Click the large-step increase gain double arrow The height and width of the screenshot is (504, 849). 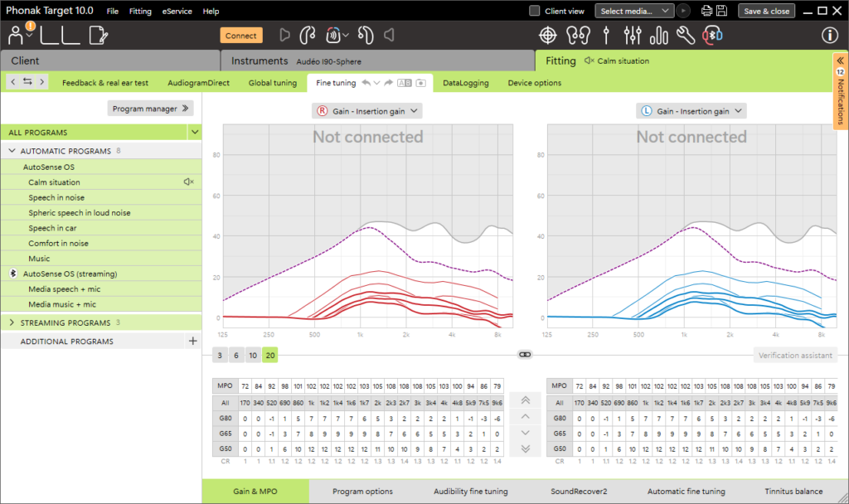525,400
